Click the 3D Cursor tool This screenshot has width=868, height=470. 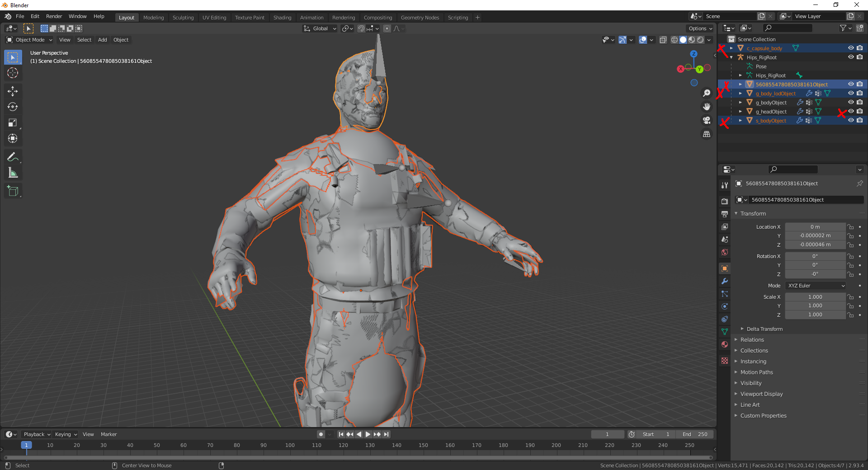point(13,73)
